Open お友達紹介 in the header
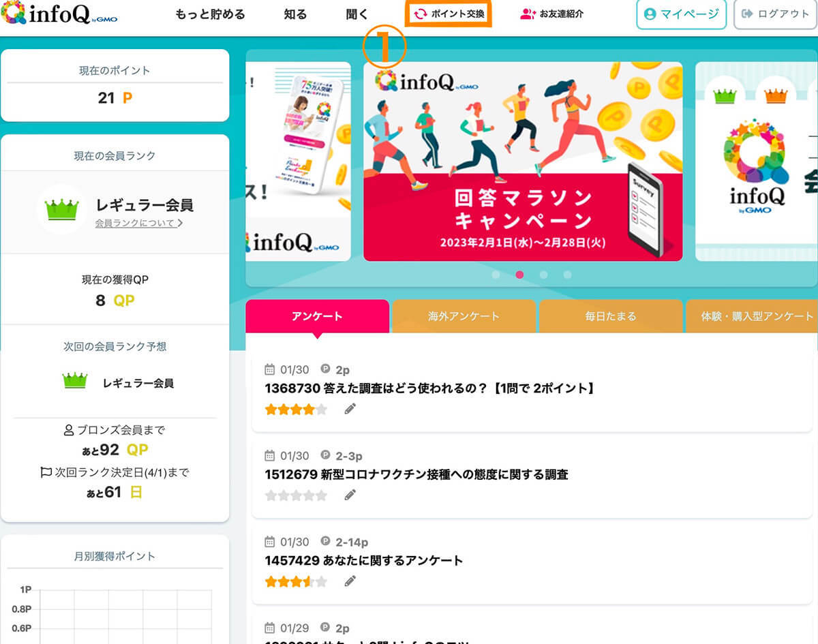This screenshot has width=818, height=644. pos(551,14)
